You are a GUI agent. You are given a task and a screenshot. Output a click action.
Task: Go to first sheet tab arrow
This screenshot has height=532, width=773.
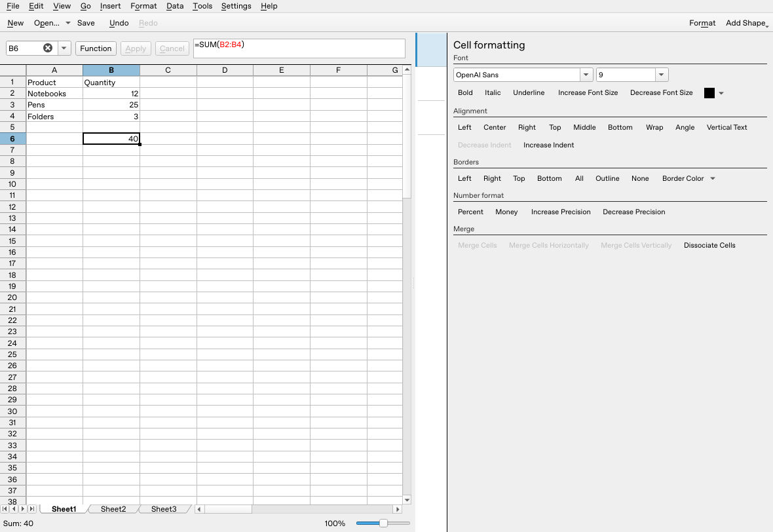[5, 509]
